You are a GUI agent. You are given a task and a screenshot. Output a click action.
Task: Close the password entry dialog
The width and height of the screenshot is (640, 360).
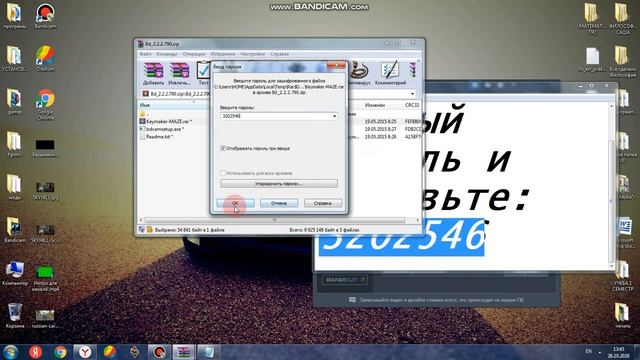tap(336, 66)
